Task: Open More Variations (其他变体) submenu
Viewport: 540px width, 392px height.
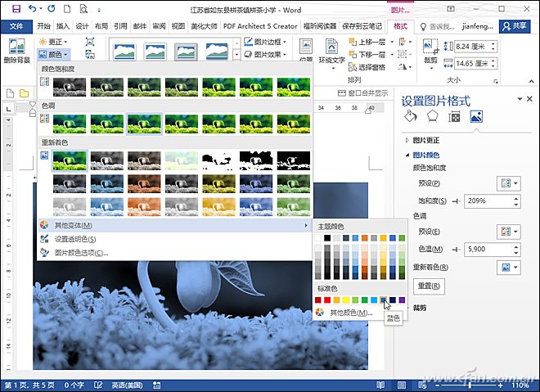Action: coord(174,226)
